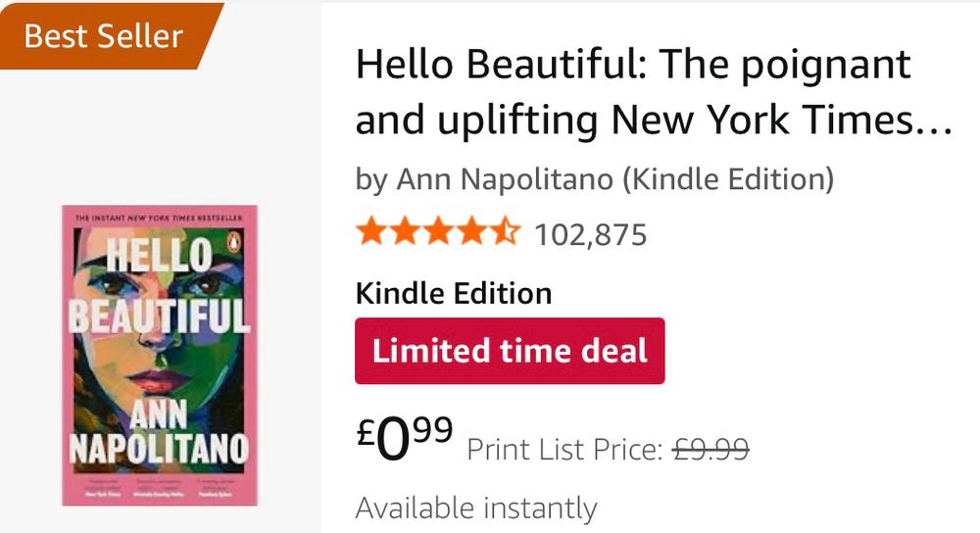
Task: Click the Available instantly text
Action: pyautogui.click(x=475, y=509)
